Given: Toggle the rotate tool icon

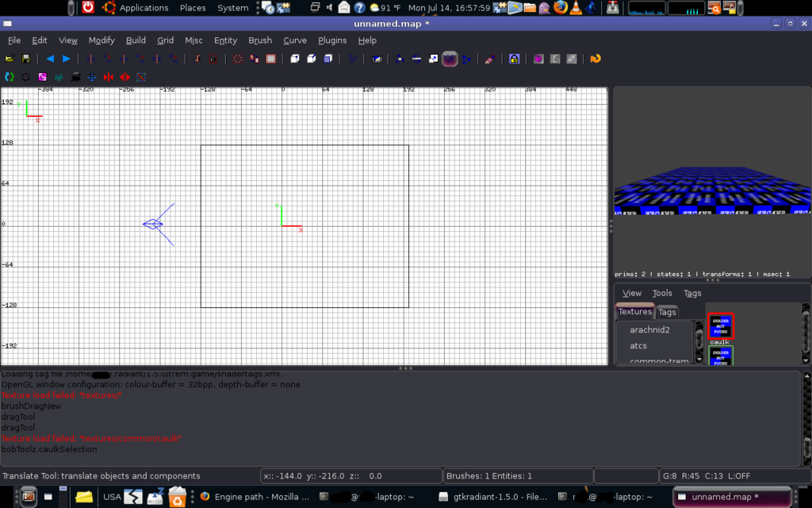Looking at the screenshot, I should tap(416, 59).
